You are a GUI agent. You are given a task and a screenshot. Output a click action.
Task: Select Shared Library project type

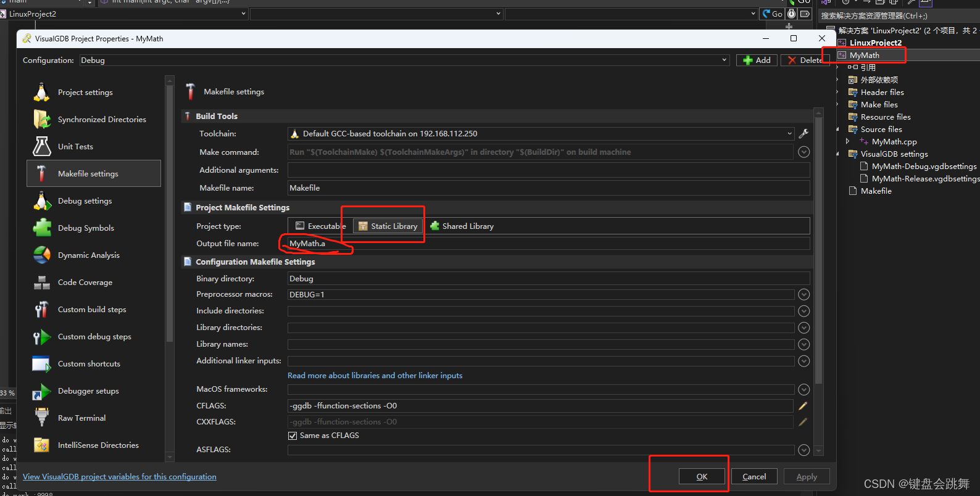[462, 226]
